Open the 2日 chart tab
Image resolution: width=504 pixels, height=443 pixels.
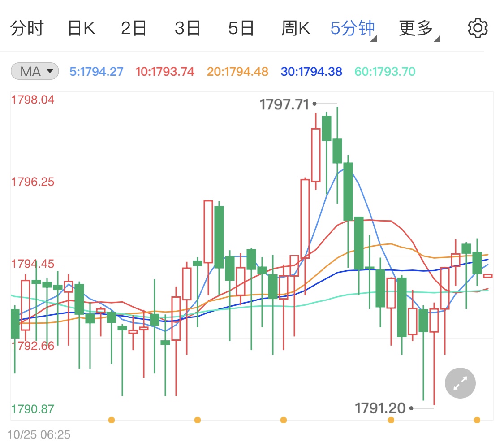[x=134, y=28]
